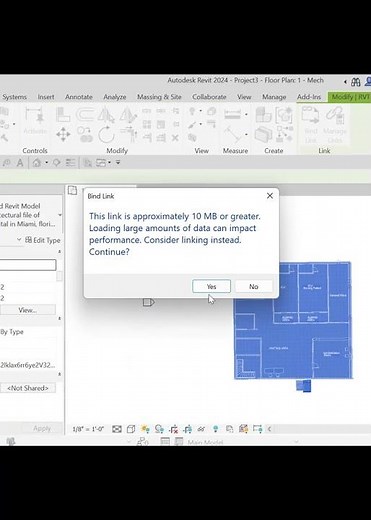Switch to the Annotate tab
Screen dimensions: 371x520
click(79, 97)
